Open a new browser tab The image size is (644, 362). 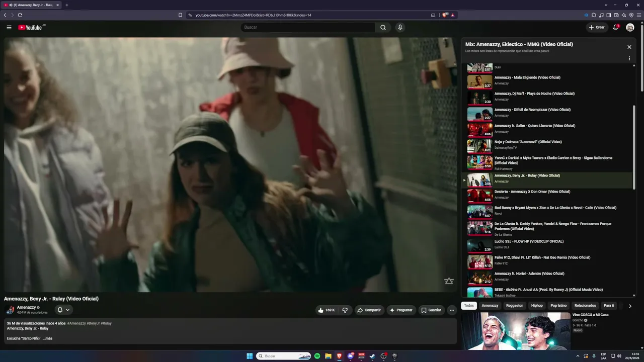66,5
